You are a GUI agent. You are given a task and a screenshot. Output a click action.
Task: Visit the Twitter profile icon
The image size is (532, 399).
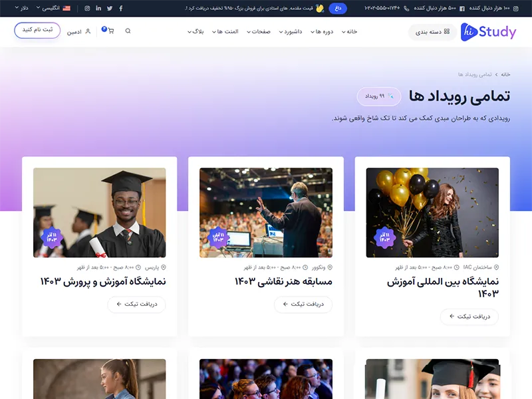coord(110,9)
